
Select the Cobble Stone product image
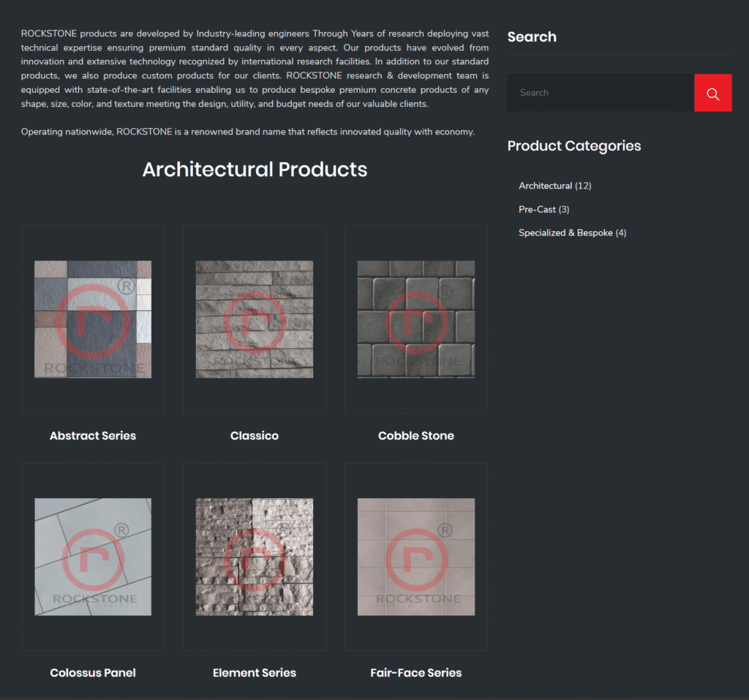point(415,319)
